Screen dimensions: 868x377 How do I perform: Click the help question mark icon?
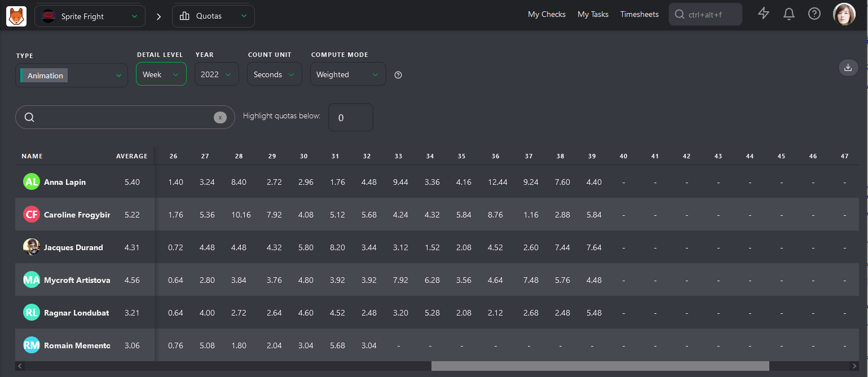pyautogui.click(x=814, y=14)
